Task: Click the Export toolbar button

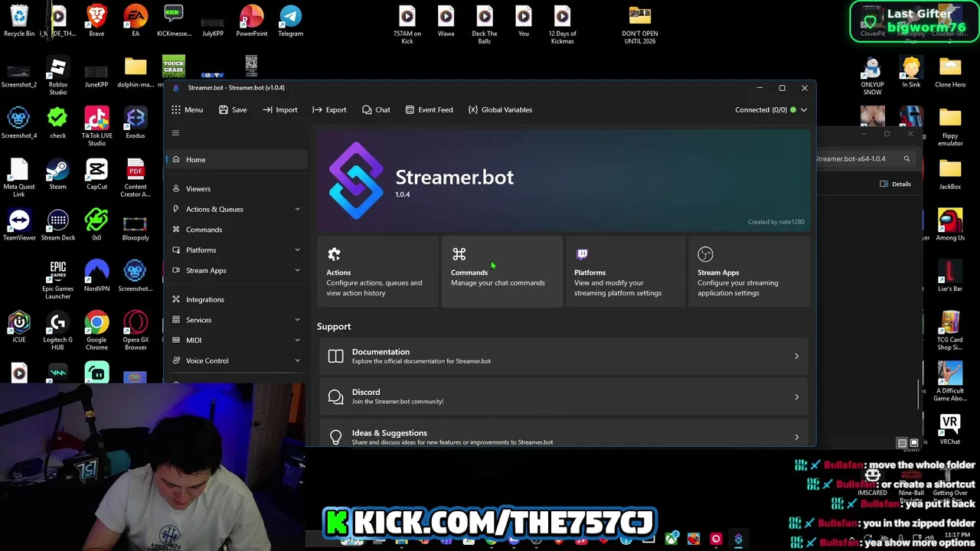Action: tap(329, 109)
